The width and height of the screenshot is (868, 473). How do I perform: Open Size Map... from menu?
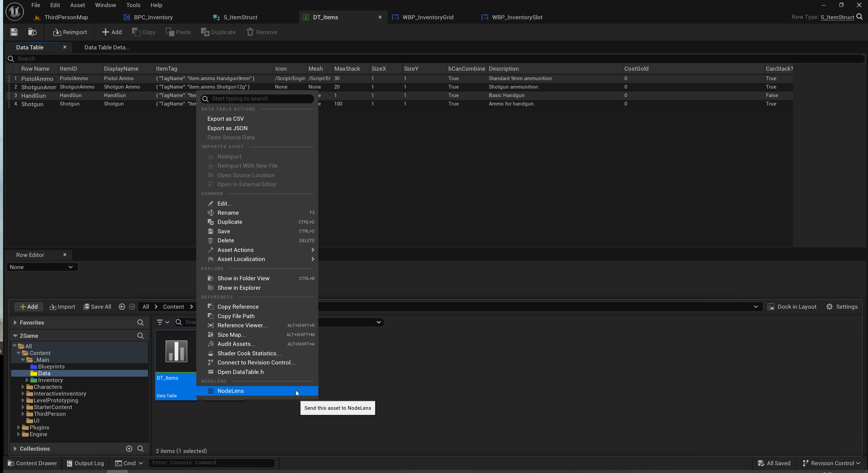click(257, 335)
